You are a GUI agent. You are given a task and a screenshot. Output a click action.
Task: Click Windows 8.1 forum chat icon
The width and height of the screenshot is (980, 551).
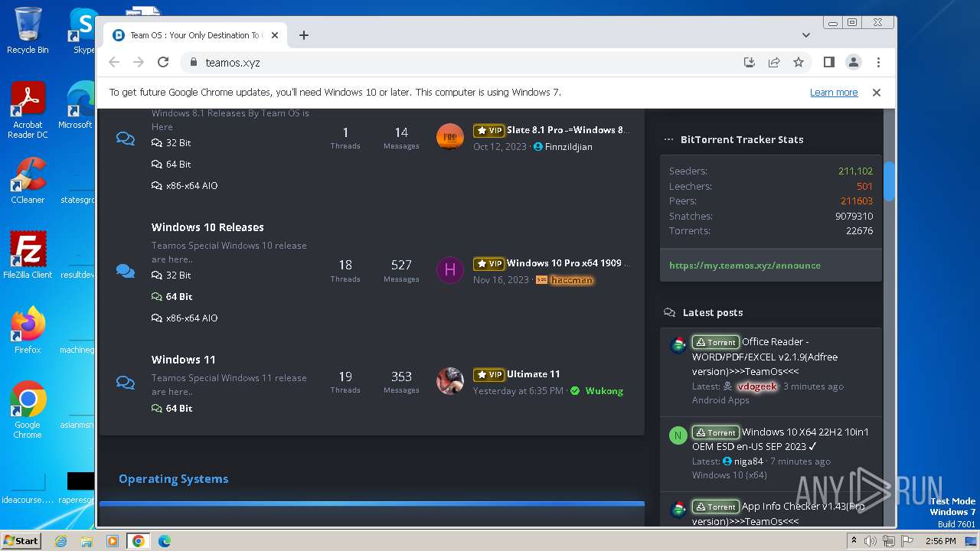[x=126, y=139]
